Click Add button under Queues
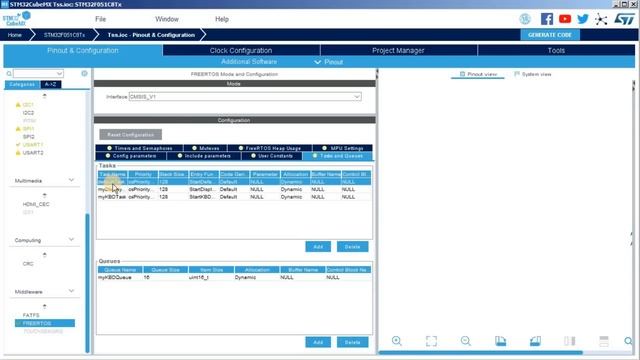The width and height of the screenshot is (640, 360). point(318,342)
